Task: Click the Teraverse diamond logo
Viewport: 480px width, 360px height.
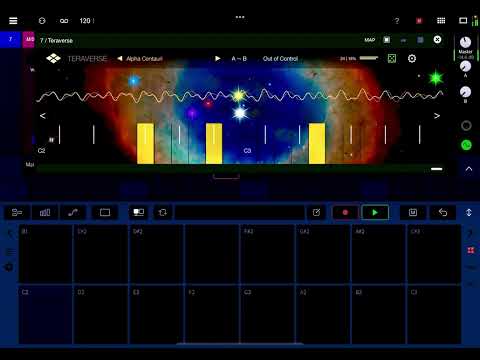Action: (53, 59)
